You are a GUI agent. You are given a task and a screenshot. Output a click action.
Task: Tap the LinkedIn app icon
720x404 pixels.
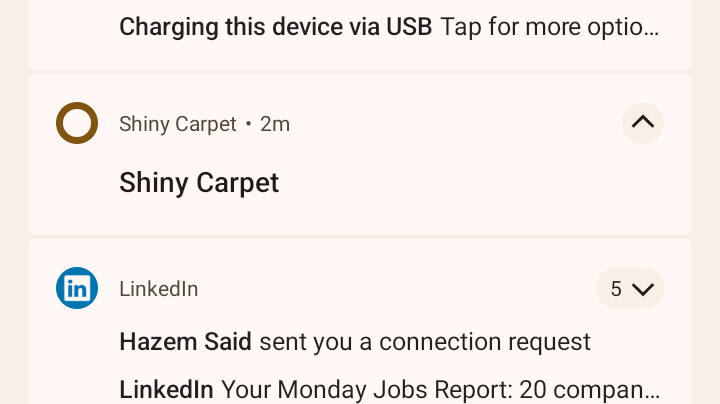coord(76,288)
